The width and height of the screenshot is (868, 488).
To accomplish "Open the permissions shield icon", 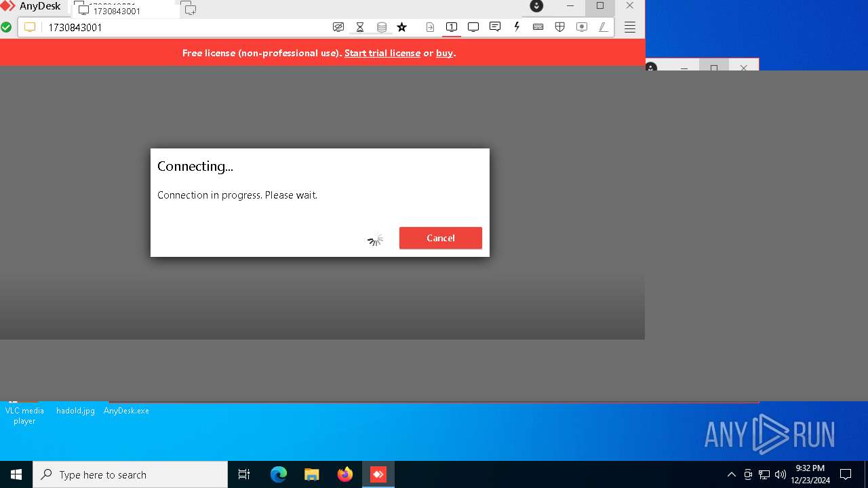I will point(560,28).
